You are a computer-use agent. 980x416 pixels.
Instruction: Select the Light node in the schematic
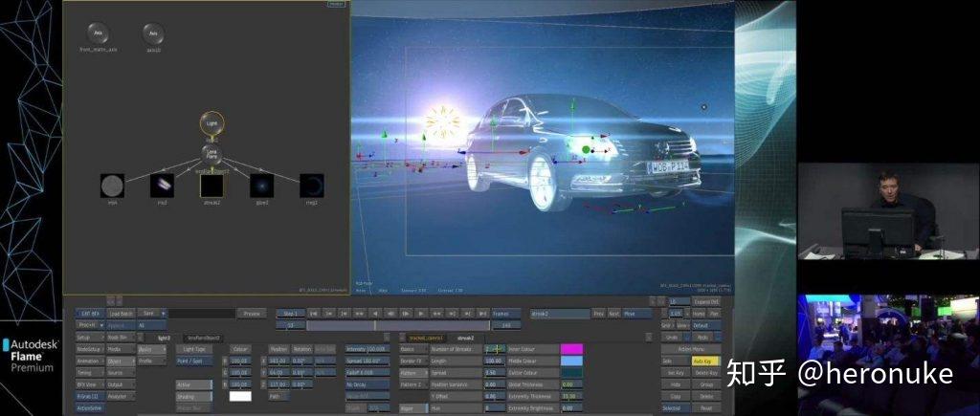(212, 123)
